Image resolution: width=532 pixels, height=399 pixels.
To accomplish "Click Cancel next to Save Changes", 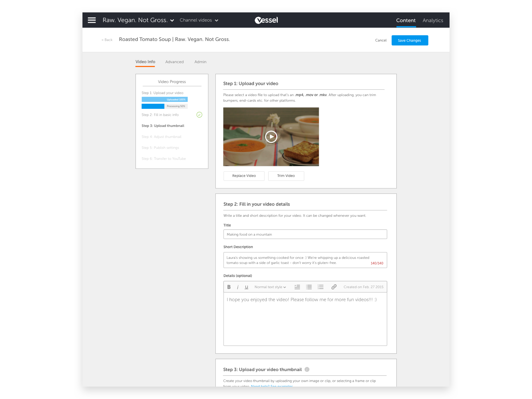I will point(381,40).
